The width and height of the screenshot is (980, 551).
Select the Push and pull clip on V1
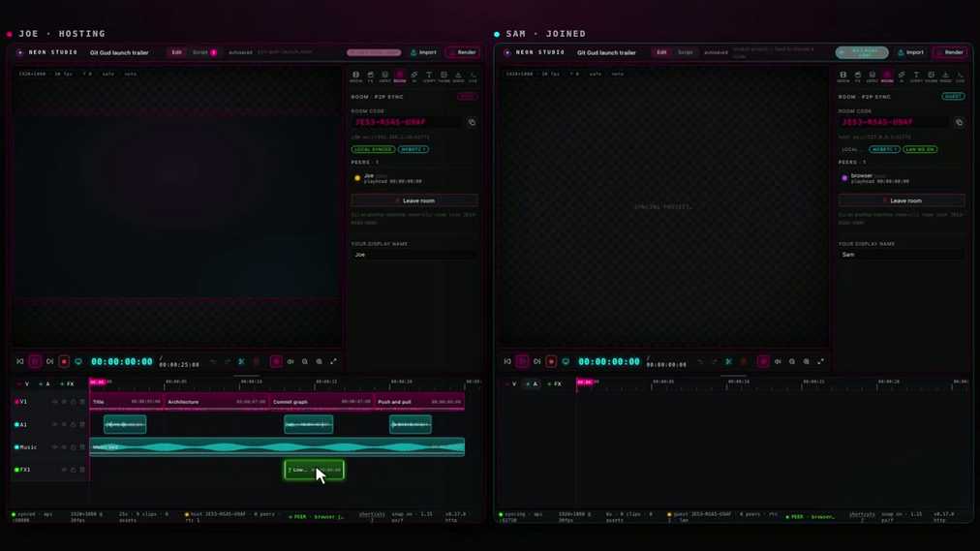419,402
